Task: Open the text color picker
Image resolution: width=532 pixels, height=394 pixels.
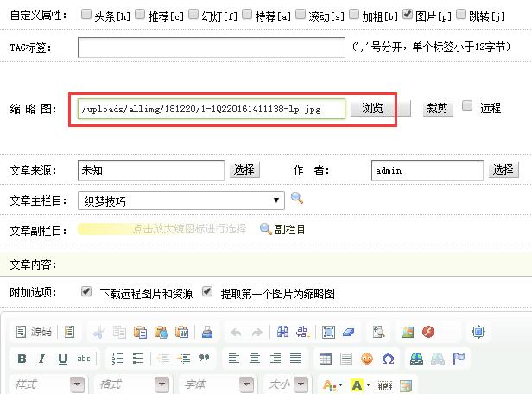Action: click(332, 385)
